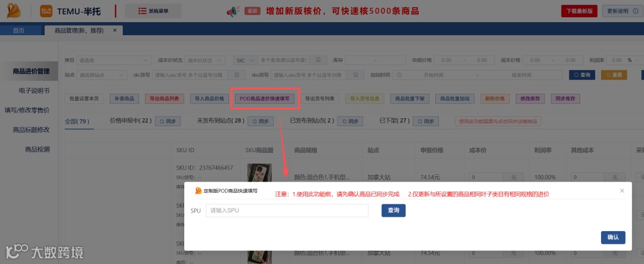Click the 导入商品价格 button
Viewport: 644px width, 264px height.
click(209, 99)
